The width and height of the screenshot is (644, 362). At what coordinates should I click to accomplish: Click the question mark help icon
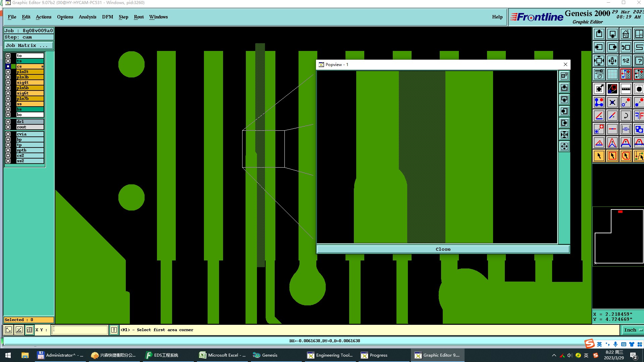click(639, 61)
